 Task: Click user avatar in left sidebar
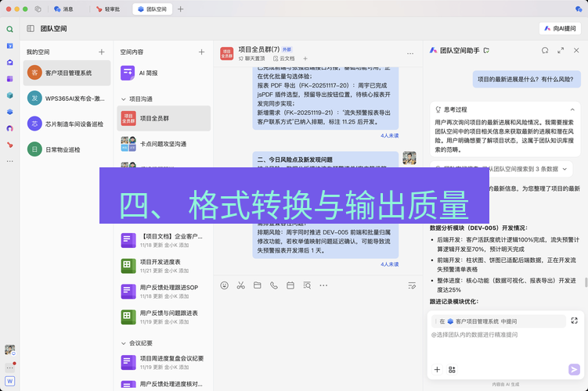pos(9,350)
